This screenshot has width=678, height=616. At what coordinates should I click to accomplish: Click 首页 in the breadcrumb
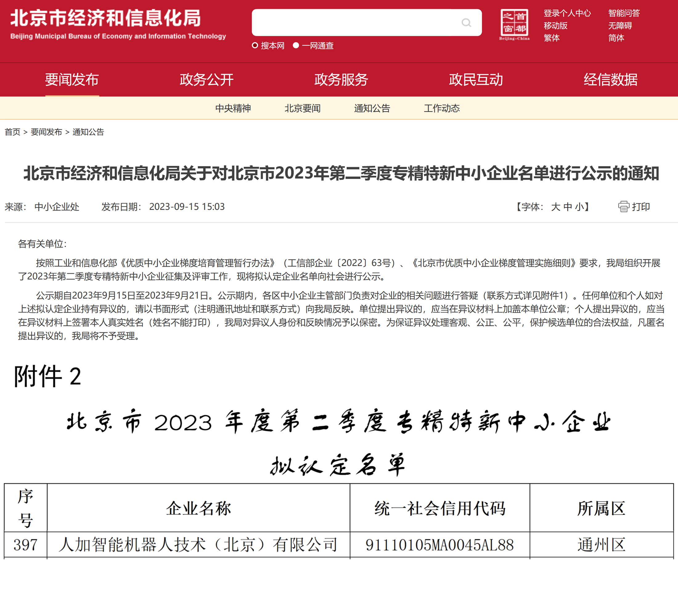[12, 132]
